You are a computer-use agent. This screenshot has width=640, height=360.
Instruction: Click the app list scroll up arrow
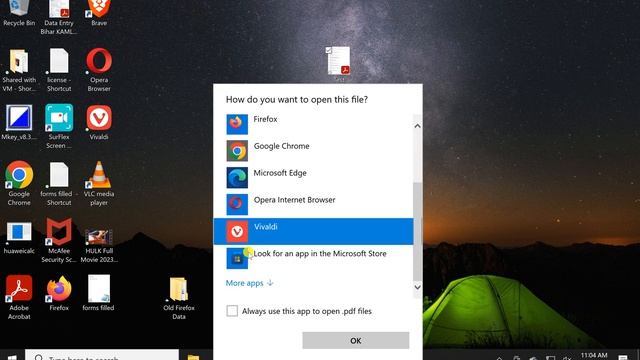417,126
